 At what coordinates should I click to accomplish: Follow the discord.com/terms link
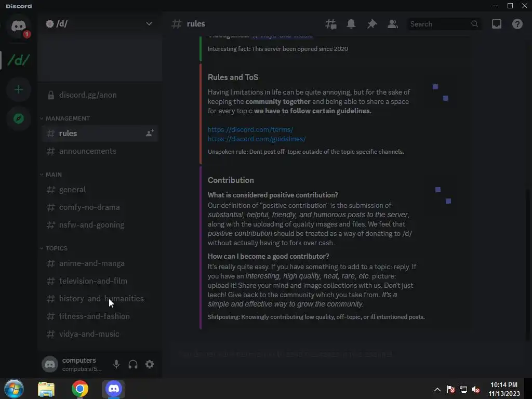(x=250, y=129)
